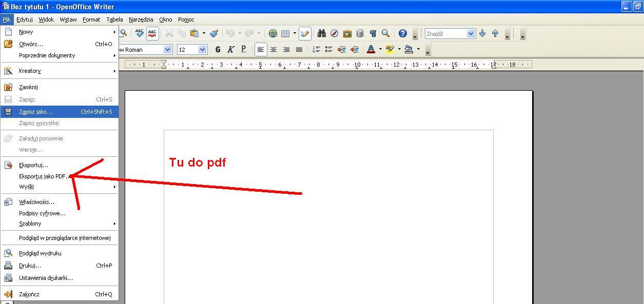
Task: Open Właściwości... from the Plik menu
Action: [x=60, y=202]
